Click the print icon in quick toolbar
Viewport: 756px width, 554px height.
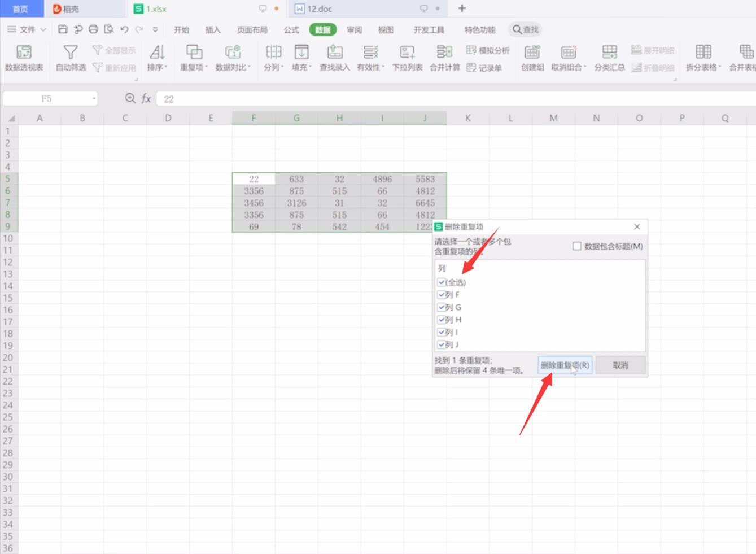pos(94,29)
